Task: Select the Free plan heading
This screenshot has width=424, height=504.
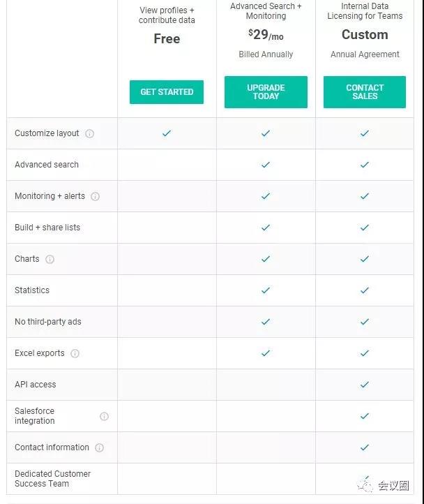Action: click(167, 38)
